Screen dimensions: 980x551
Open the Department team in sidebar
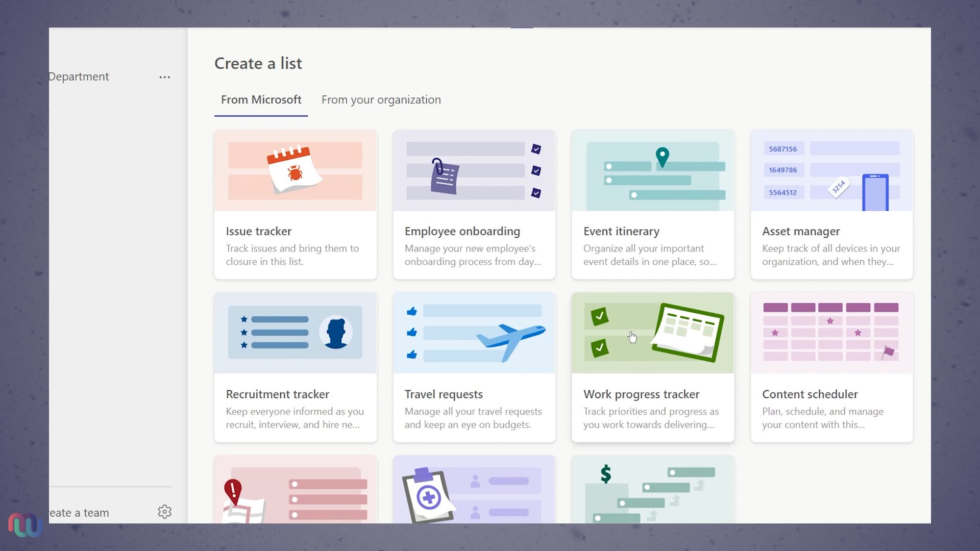coord(79,77)
